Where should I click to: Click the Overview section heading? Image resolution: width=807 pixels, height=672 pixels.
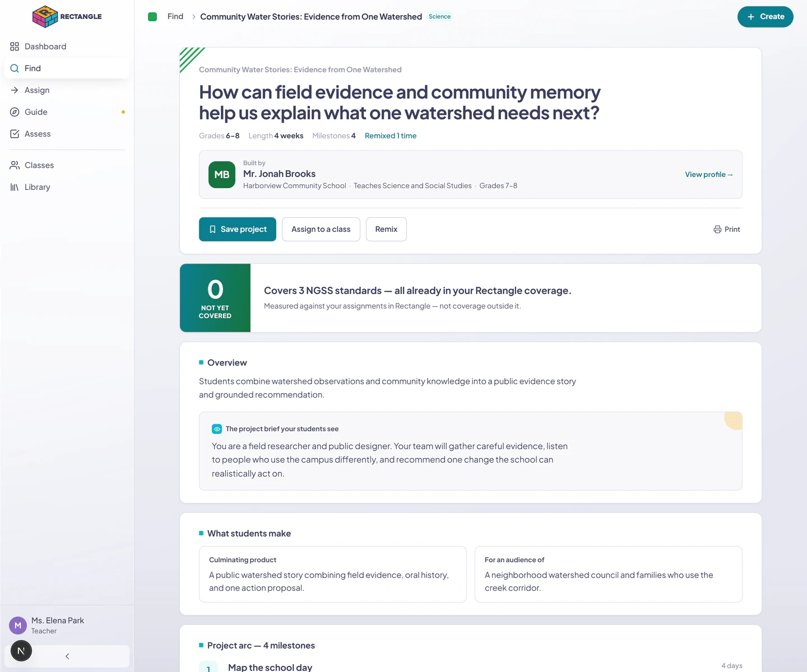pos(227,363)
